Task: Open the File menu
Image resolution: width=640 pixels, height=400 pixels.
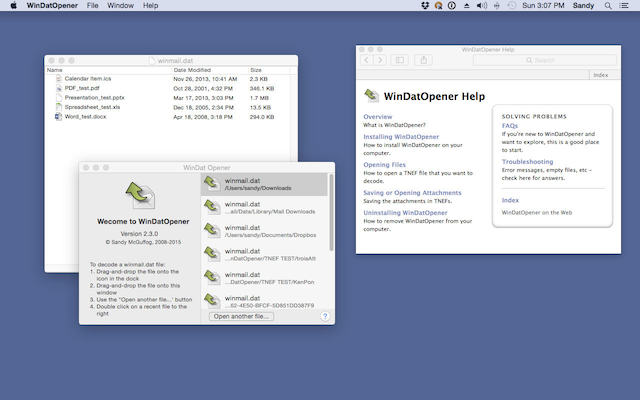Action: coord(92,5)
